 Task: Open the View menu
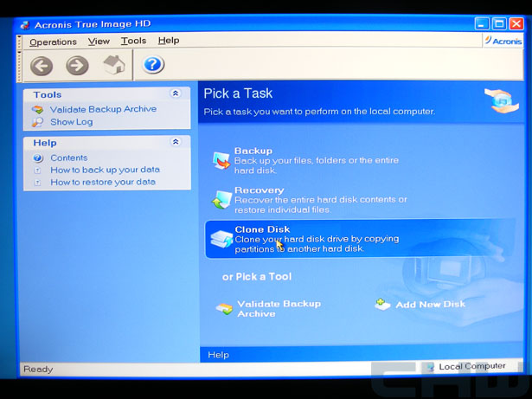pos(99,42)
